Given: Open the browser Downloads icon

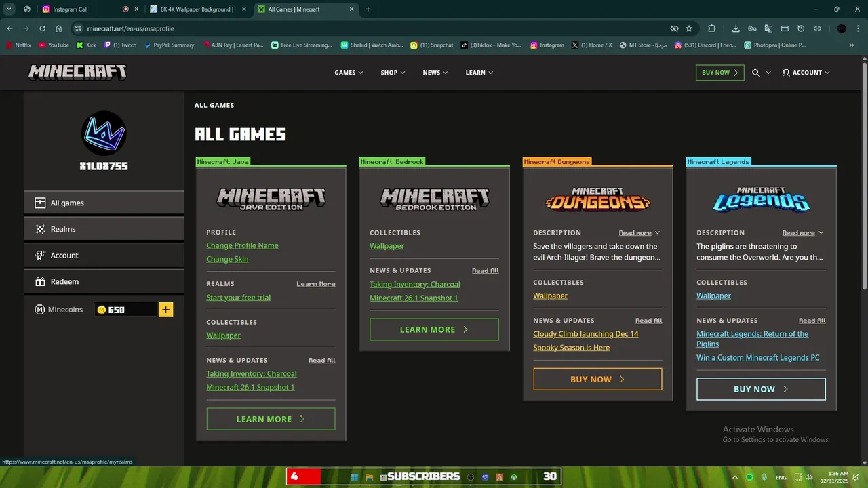Looking at the screenshot, I should [736, 28].
